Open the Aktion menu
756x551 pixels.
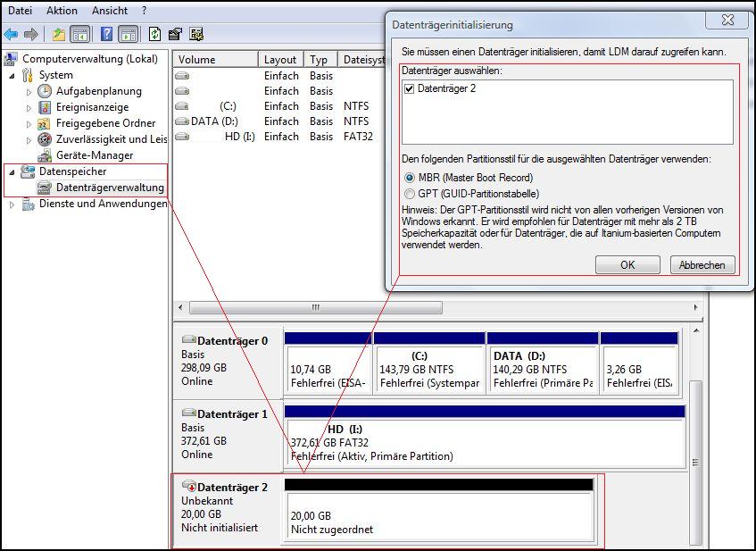tap(62, 11)
